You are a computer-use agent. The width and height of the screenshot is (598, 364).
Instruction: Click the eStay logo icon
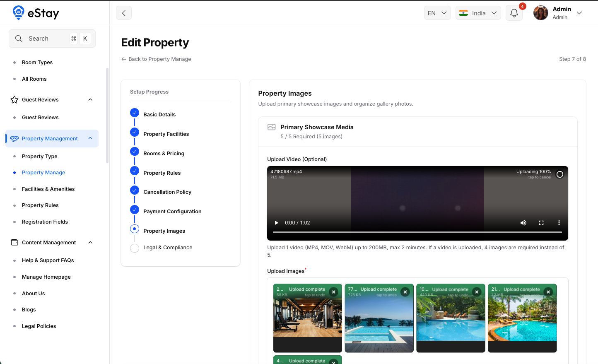tap(18, 13)
